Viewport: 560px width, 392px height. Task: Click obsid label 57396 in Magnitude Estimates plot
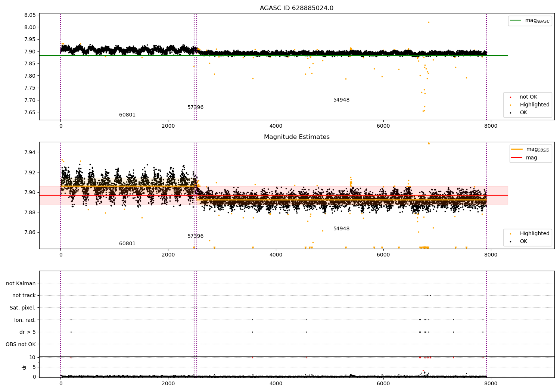195,236
